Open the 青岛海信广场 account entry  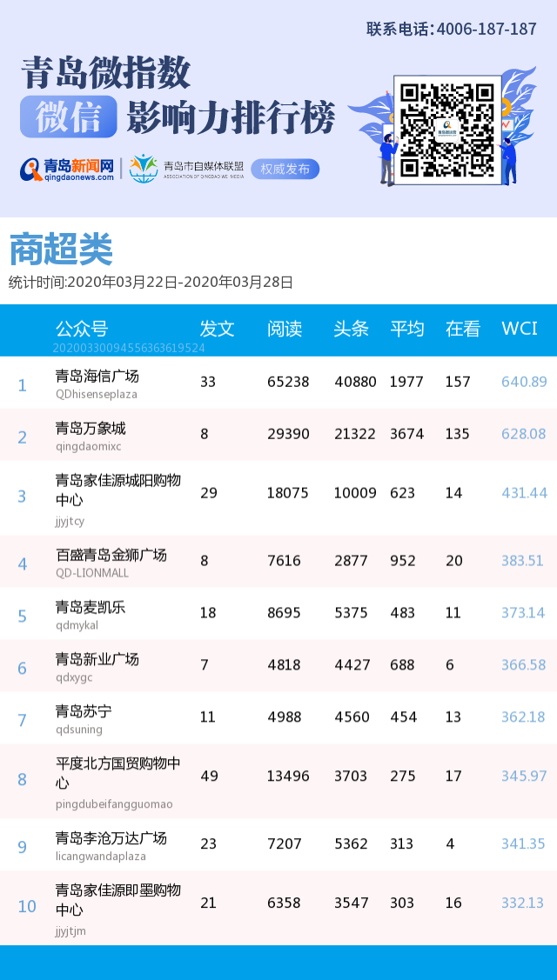coord(97,377)
